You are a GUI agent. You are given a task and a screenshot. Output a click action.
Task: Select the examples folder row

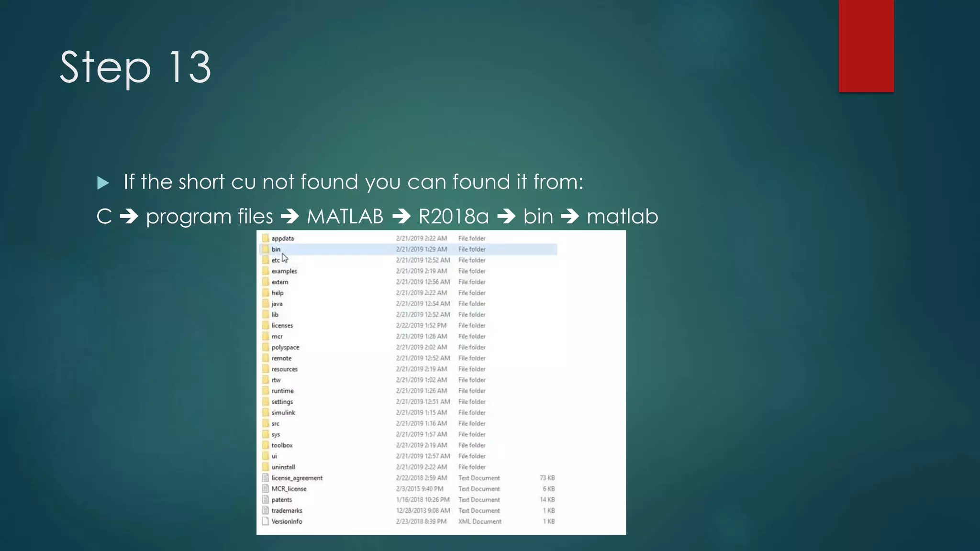point(284,271)
